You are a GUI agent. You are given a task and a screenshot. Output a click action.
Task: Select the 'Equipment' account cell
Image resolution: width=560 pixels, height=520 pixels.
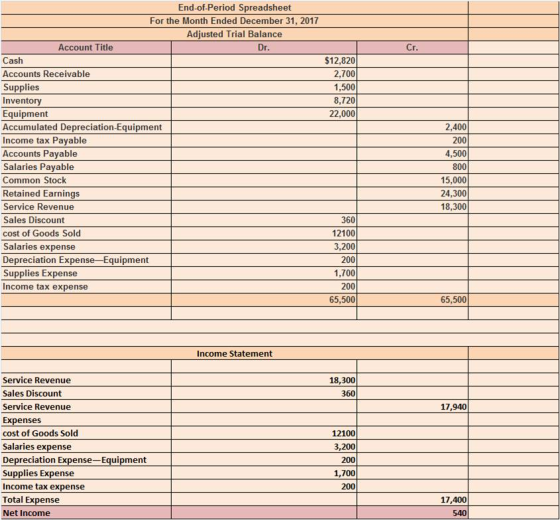(x=86, y=114)
